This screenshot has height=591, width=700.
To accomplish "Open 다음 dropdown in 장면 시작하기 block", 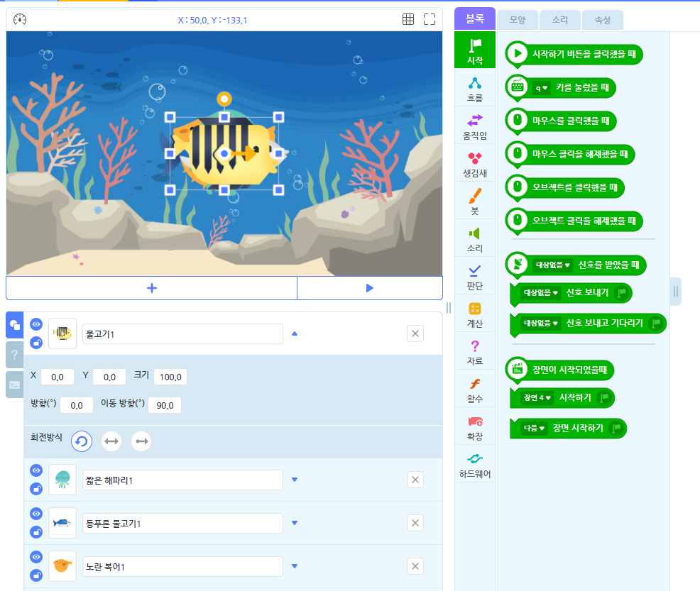I will (x=534, y=429).
